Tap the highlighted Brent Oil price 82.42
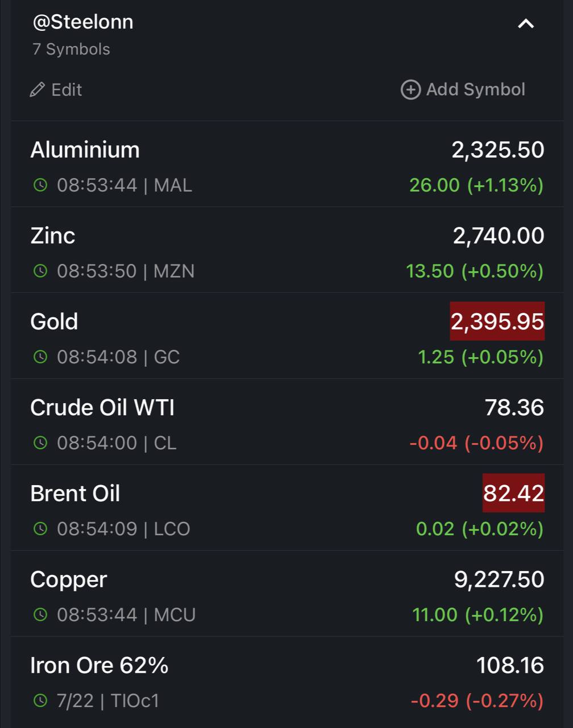Image resolution: width=573 pixels, height=728 pixels. 514,493
